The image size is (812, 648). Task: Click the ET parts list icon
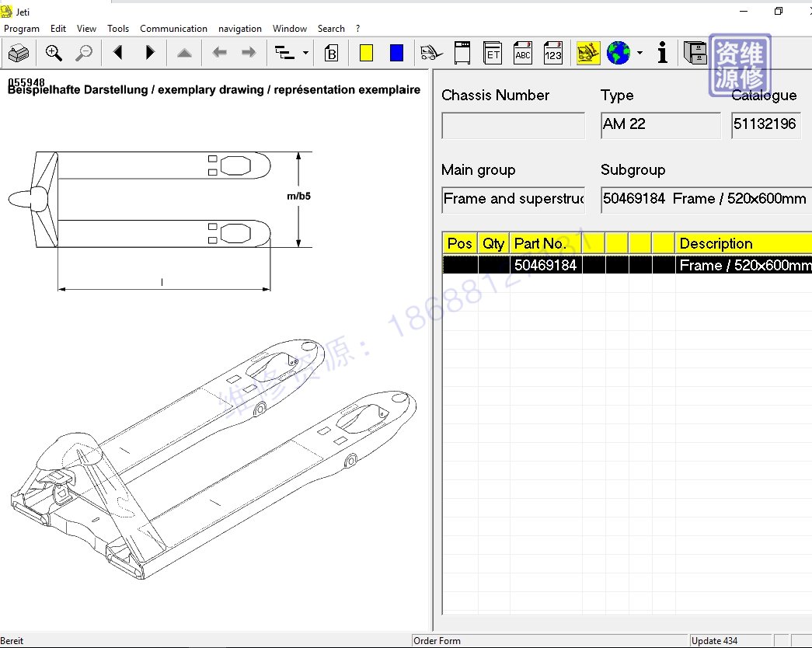point(493,53)
